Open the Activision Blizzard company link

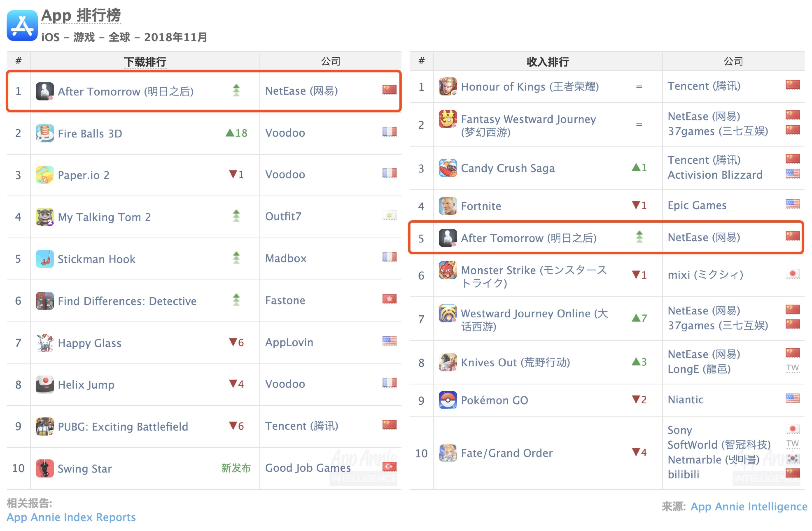(x=715, y=175)
